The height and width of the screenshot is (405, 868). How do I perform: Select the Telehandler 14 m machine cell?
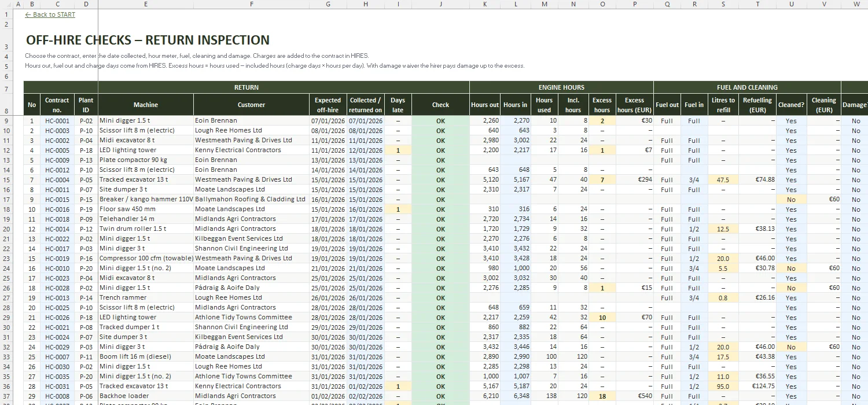click(146, 219)
